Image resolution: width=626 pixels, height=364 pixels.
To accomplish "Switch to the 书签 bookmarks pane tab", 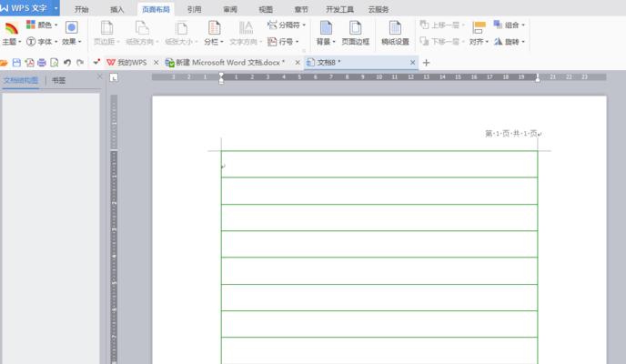I will click(58, 80).
